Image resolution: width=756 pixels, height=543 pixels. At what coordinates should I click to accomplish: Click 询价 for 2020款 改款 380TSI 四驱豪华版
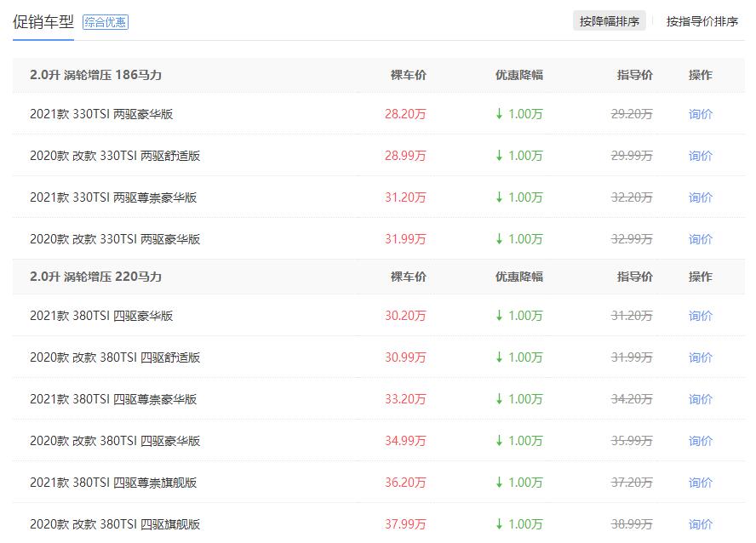(700, 441)
